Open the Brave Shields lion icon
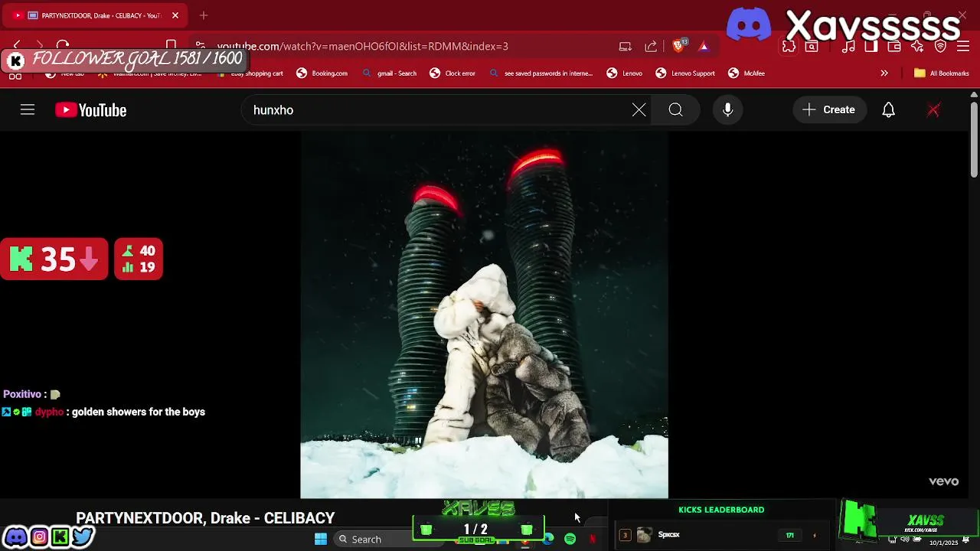Viewport: 980px width, 551px height. [x=679, y=46]
